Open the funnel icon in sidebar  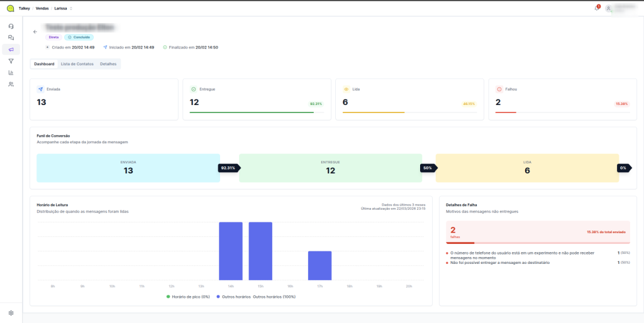pyautogui.click(x=11, y=61)
